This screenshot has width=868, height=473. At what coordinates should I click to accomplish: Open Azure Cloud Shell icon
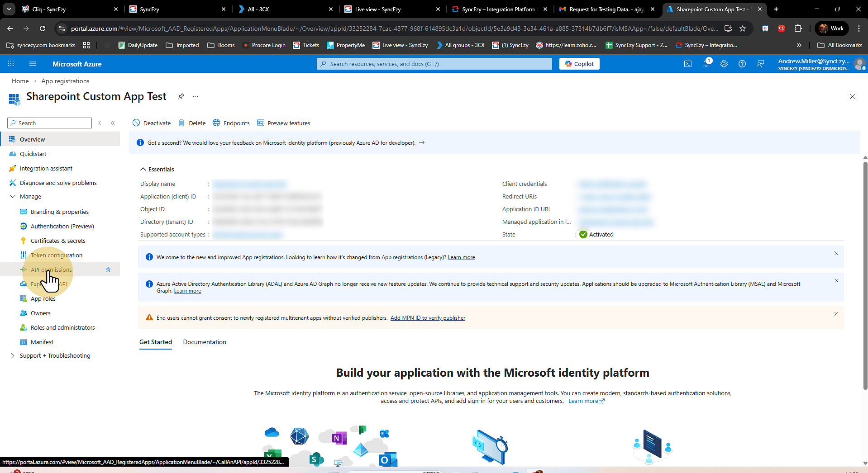[x=687, y=64]
